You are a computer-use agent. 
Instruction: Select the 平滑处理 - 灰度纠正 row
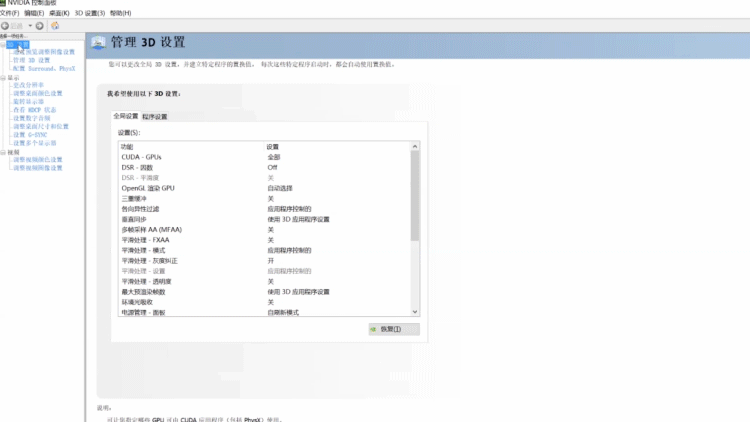265,261
